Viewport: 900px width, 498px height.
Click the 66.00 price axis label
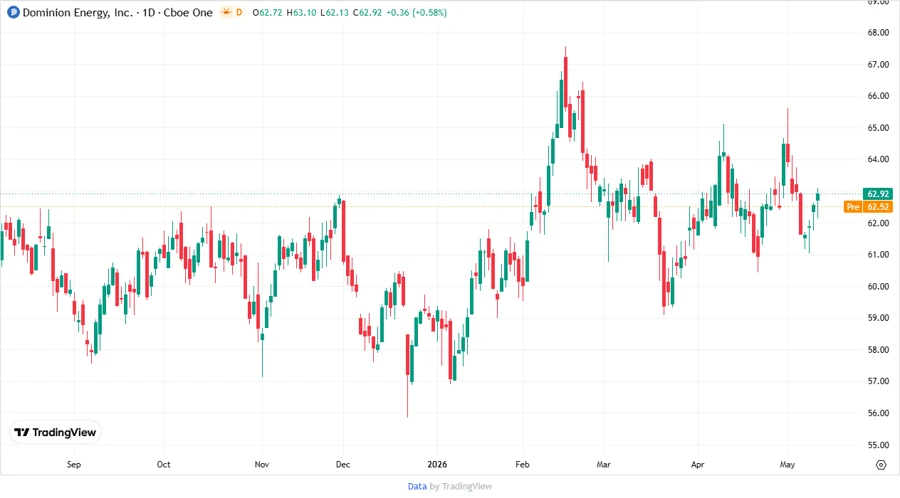(878, 96)
